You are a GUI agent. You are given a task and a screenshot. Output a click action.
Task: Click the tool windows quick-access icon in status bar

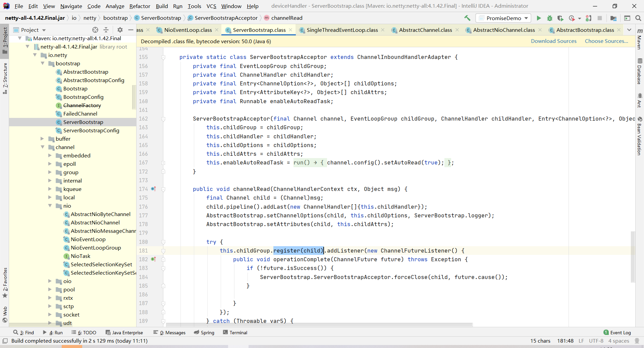pyautogui.click(x=5, y=341)
